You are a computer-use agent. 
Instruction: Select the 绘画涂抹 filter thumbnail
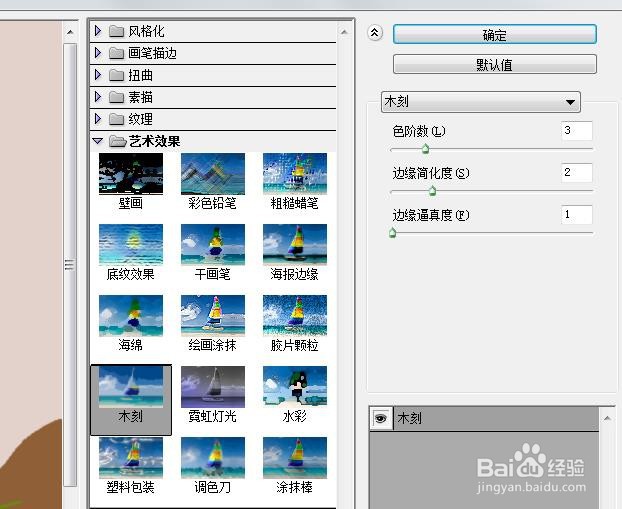click(x=213, y=316)
